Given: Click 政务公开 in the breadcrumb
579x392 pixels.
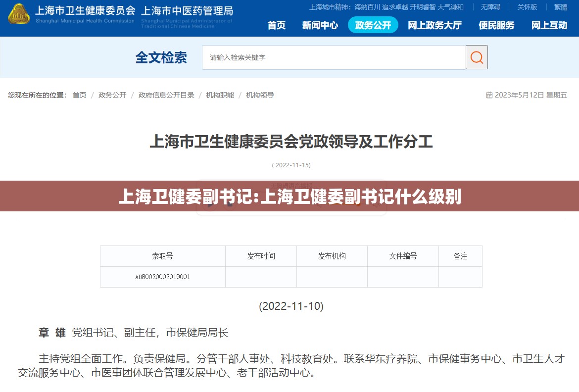Looking at the screenshot, I should (112, 95).
